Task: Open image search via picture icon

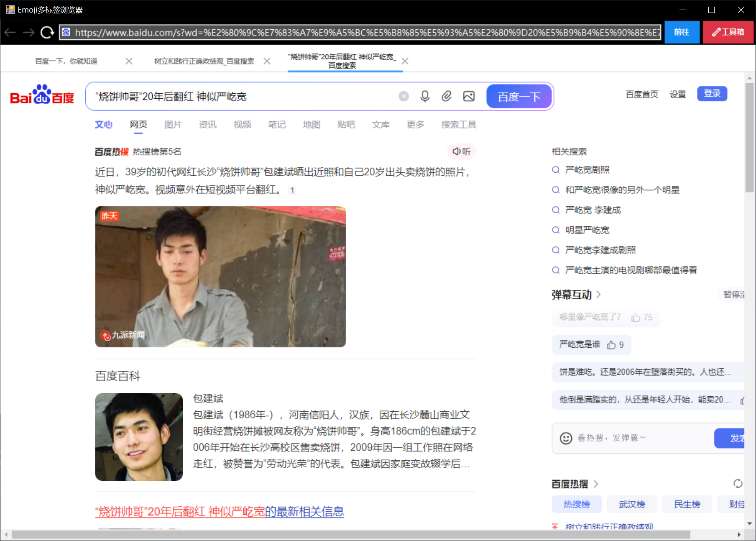Action: pyautogui.click(x=469, y=96)
